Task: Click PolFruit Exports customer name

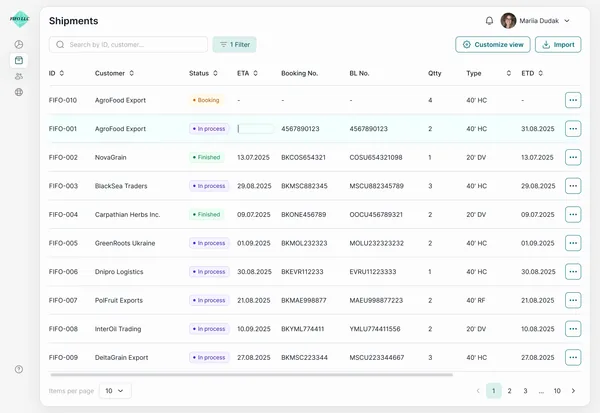Action: pos(119,300)
